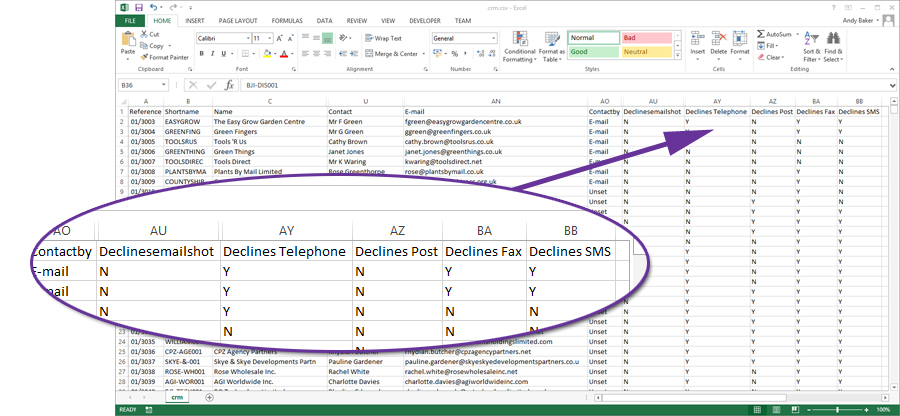
Task: Click the Accounting Number Format icon
Action: click(437, 54)
